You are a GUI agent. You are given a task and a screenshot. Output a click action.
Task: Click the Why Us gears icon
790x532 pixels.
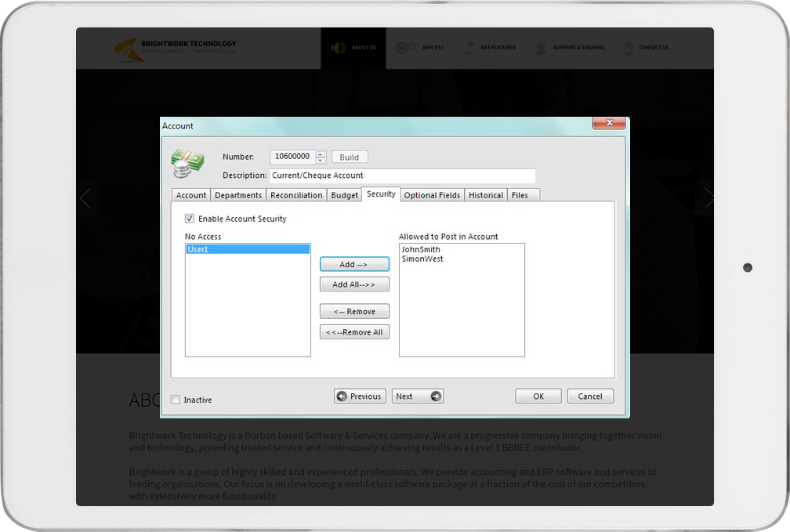[x=405, y=48]
